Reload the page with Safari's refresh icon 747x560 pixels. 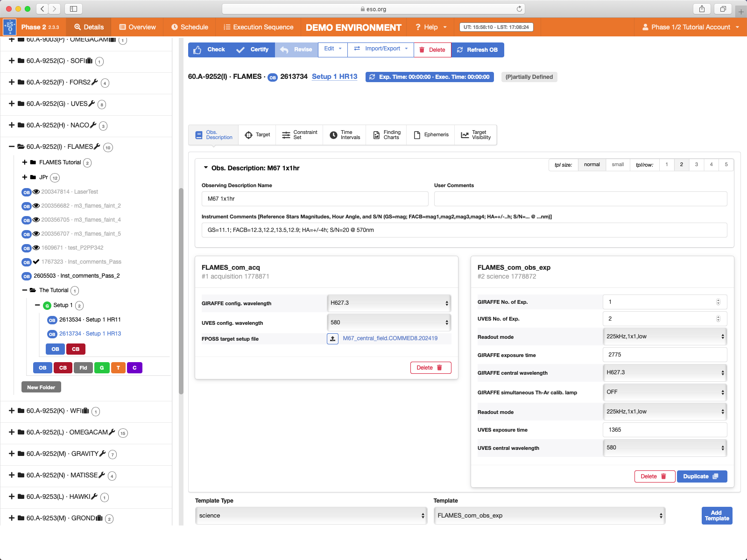pos(519,9)
